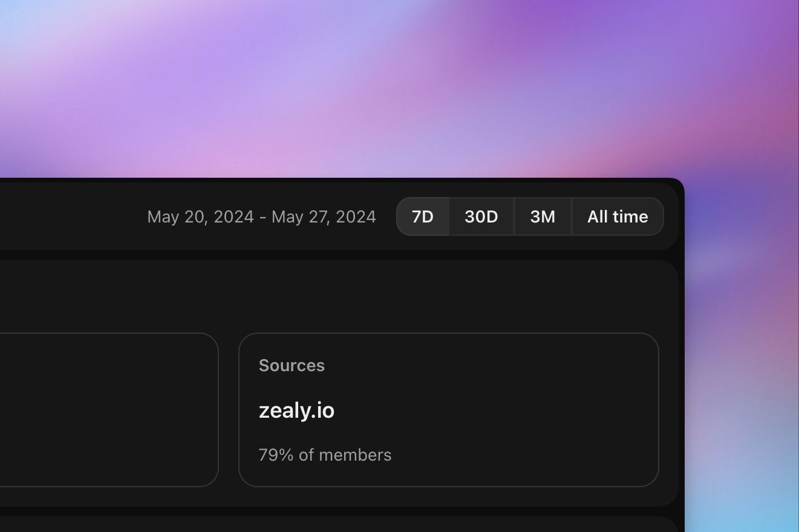Set the filter to the last three months
Image resolution: width=799 pixels, height=532 pixels.
(543, 216)
